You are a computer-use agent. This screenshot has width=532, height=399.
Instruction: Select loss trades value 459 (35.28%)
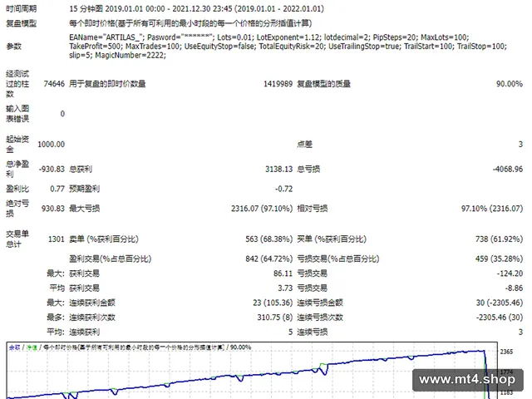click(499, 259)
